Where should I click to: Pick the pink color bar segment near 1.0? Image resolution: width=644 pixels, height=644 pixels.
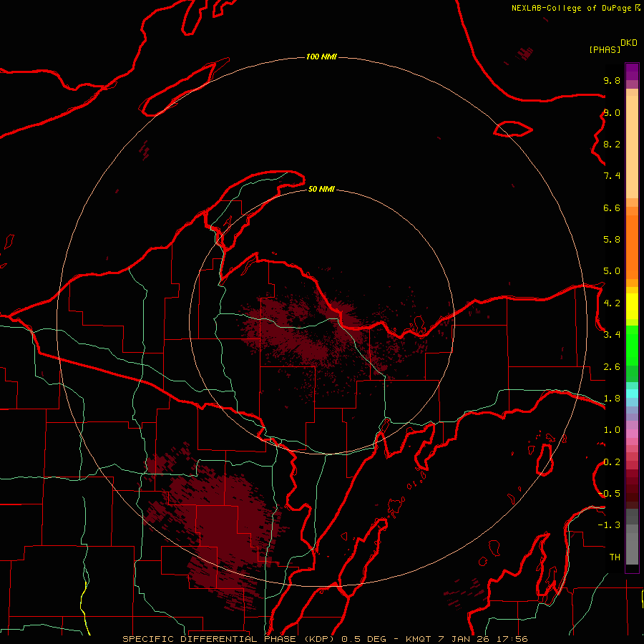pyautogui.click(x=632, y=434)
